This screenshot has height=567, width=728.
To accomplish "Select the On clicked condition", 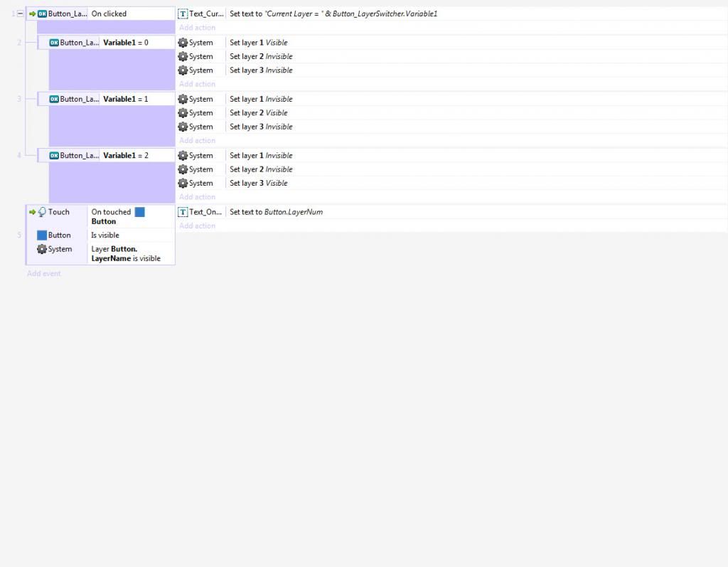I will (109, 14).
